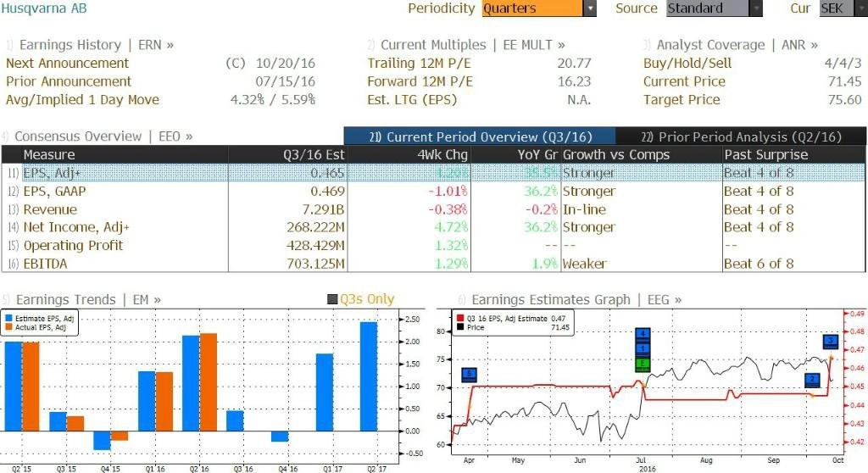868x473 pixels.
Task: Click orange Actual EPS, Adj legend swatch
Action: (x=8, y=327)
